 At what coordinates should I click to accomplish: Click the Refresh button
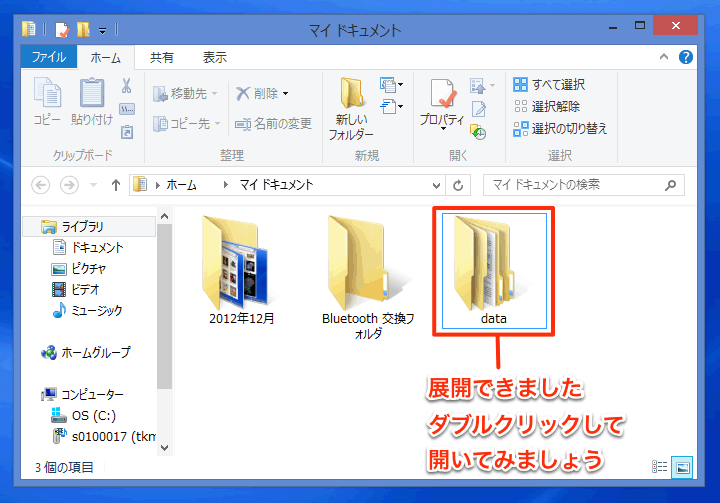(x=458, y=186)
